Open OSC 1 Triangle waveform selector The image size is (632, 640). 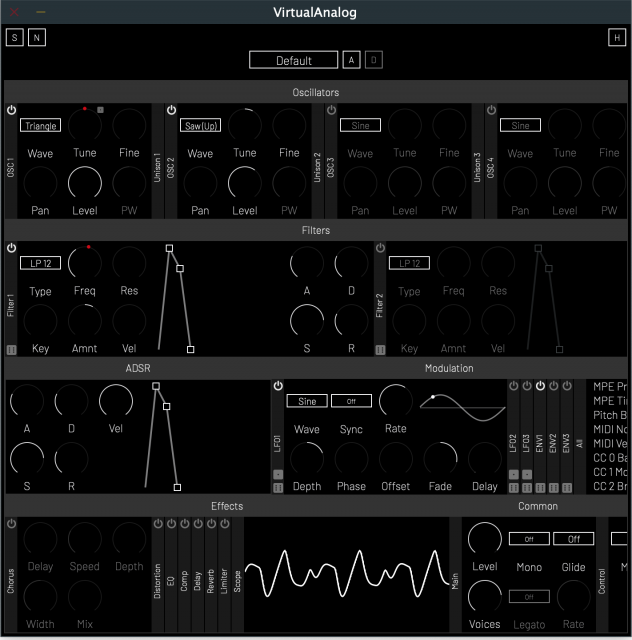click(40, 125)
